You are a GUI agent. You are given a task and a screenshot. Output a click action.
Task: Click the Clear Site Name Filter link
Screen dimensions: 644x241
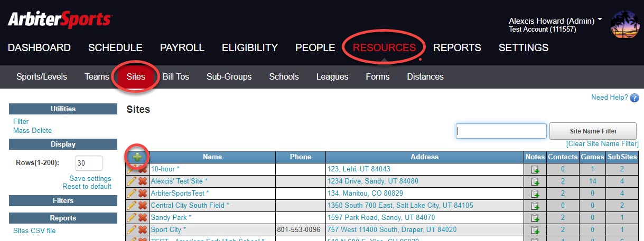(602, 143)
